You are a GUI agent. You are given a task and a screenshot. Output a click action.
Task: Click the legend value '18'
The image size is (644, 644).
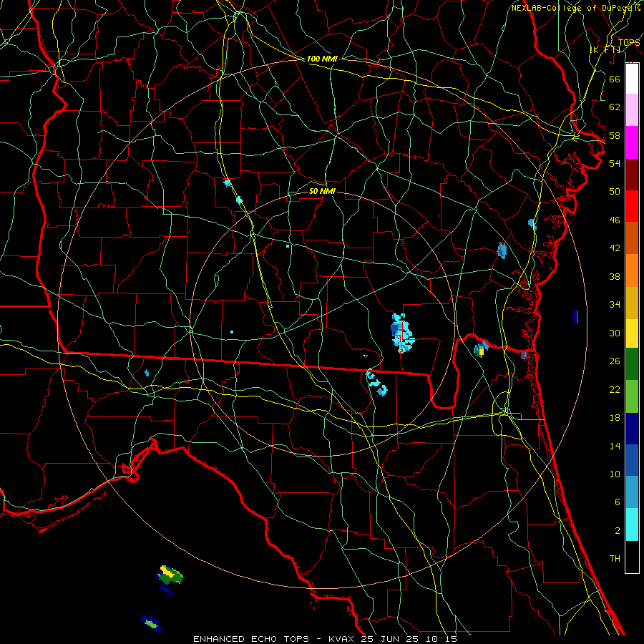tap(615, 418)
